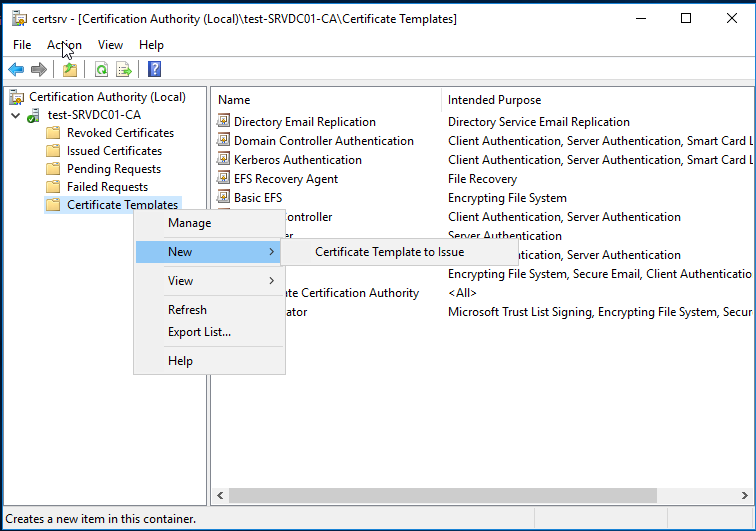Image resolution: width=756 pixels, height=531 pixels.
Task: Select the Issued Certificates tree item
Action: (114, 151)
